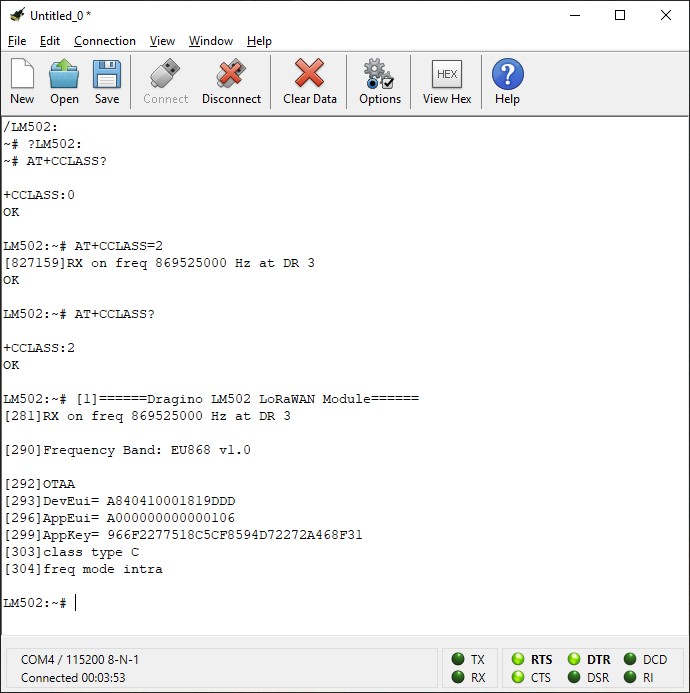
Task: Open the Help menu
Action: coord(259,41)
